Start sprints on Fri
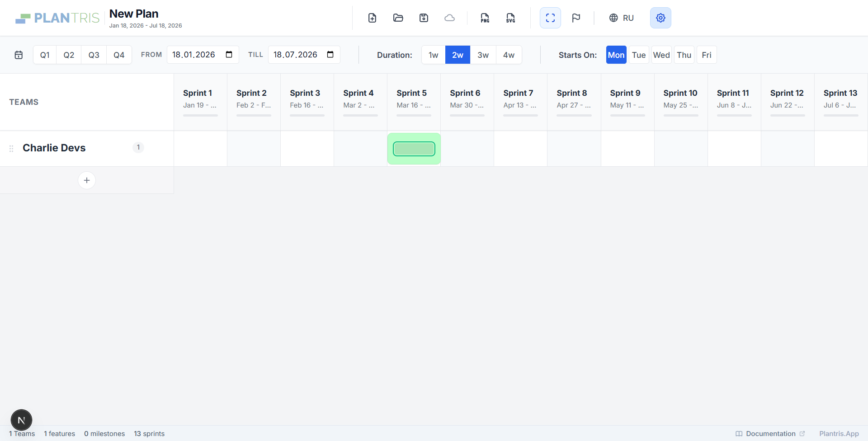 (x=707, y=55)
